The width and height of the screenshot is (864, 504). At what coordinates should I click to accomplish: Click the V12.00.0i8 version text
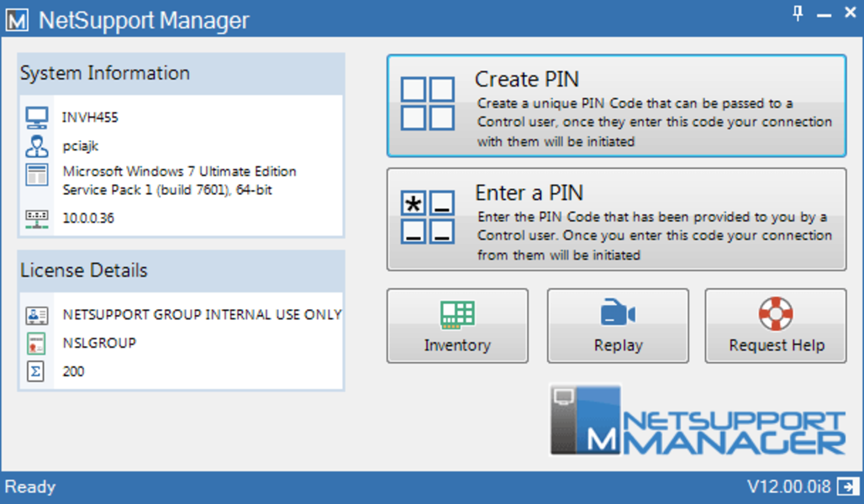(x=788, y=487)
